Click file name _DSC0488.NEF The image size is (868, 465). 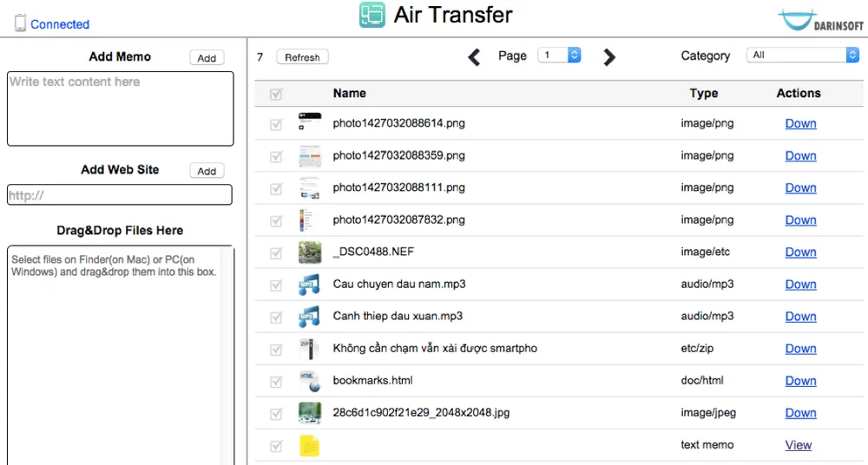pos(373,252)
